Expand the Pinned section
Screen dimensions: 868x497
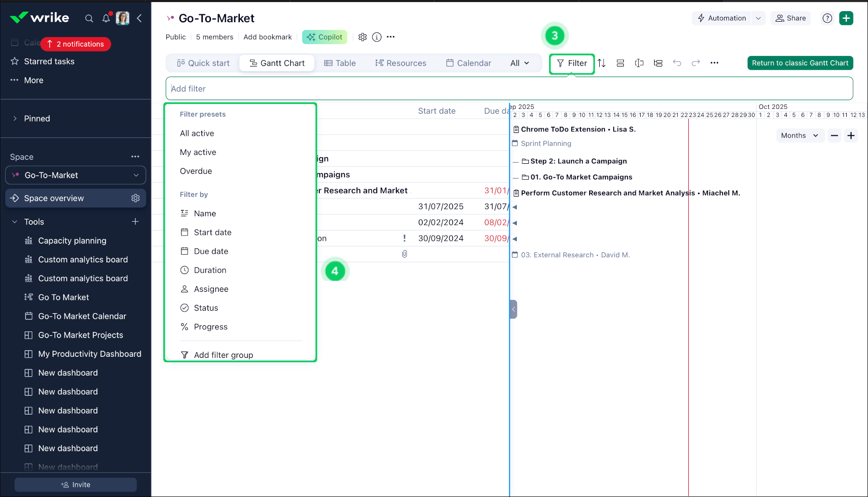pyautogui.click(x=15, y=118)
